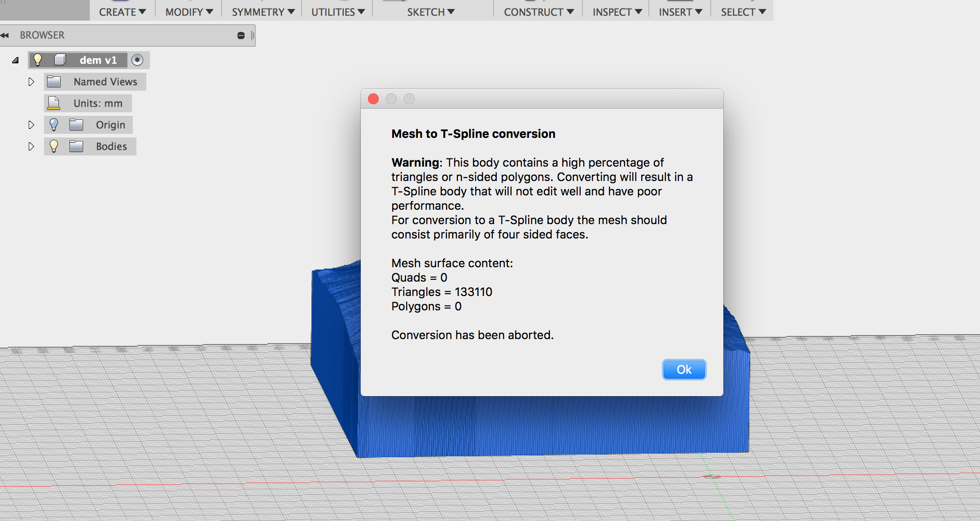The image size is (980, 521).
Task: Toggle visibility lightbulb for dem v1
Action: click(x=38, y=60)
